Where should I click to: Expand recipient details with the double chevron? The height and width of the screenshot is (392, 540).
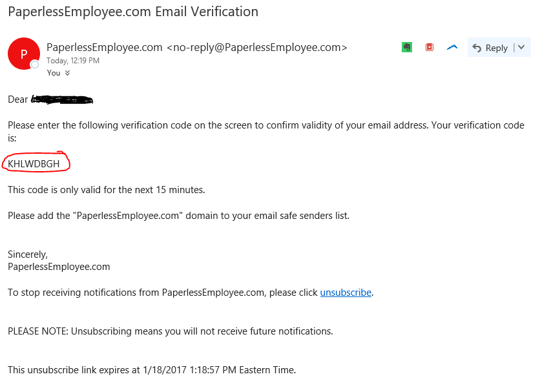[x=67, y=73]
